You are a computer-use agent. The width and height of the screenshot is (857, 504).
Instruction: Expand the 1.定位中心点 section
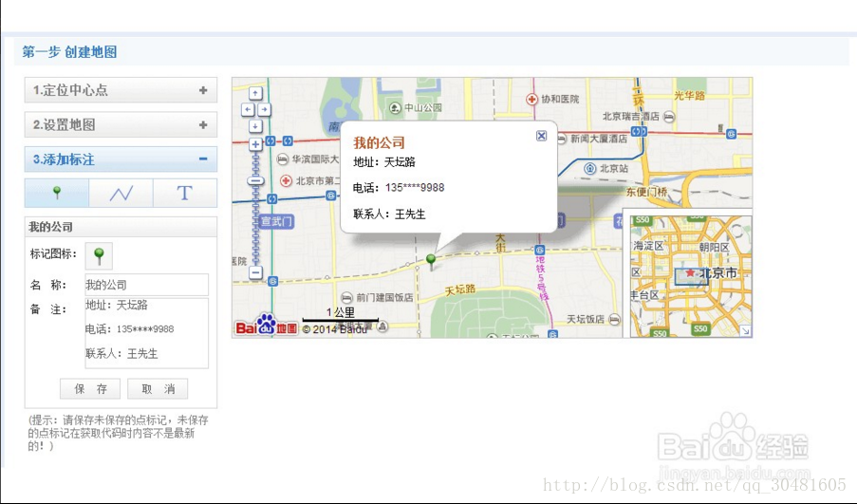click(121, 90)
